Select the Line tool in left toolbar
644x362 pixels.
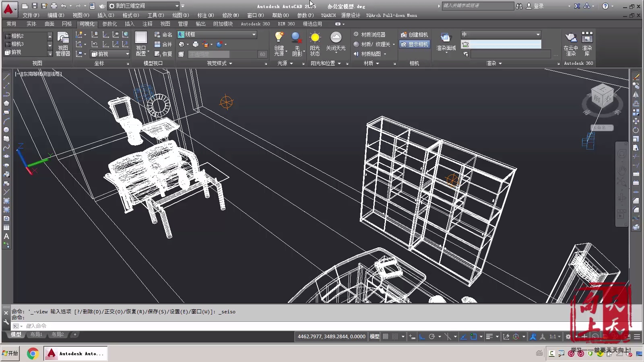[x=6, y=76]
